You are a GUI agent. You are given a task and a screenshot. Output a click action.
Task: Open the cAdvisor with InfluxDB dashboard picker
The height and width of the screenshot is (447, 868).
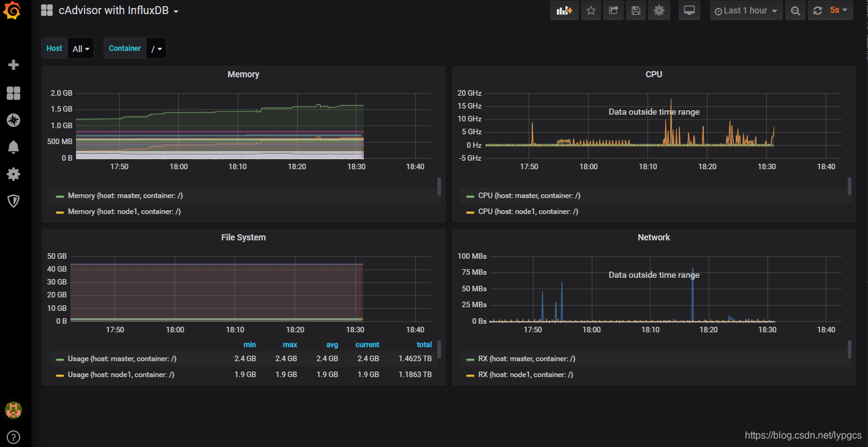pyautogui.click(x=118, y=10)
